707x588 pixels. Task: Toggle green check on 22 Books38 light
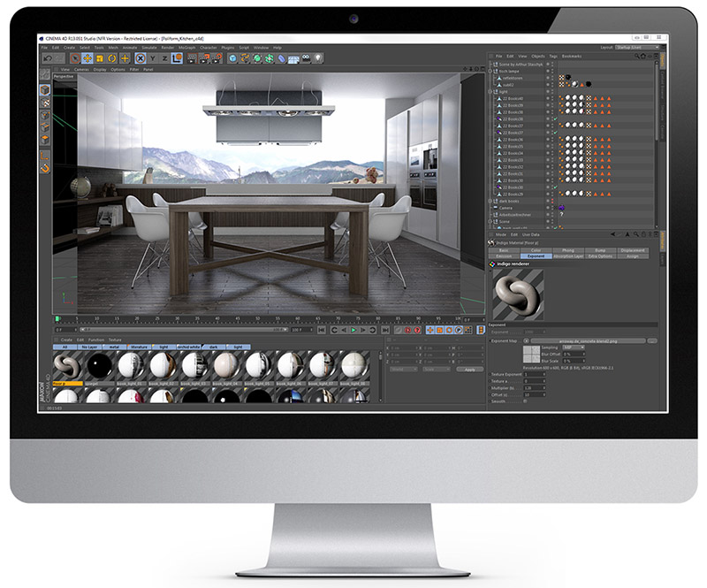point(556,119)
